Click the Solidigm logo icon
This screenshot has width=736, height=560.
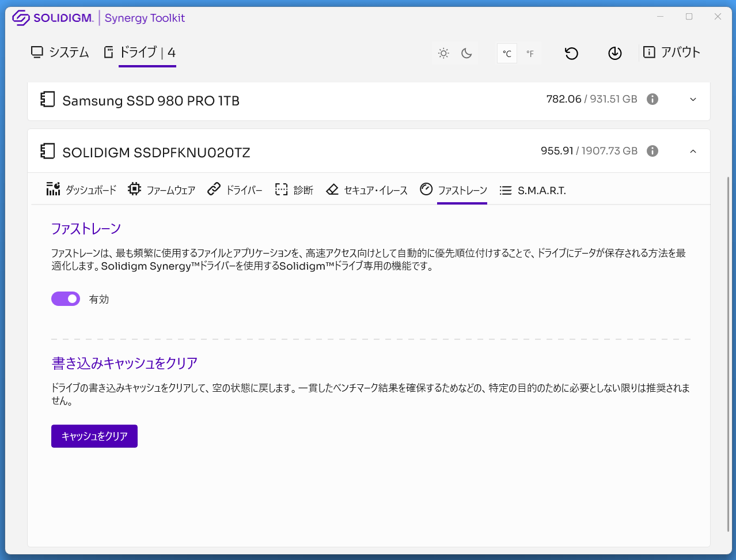point(21,18)
